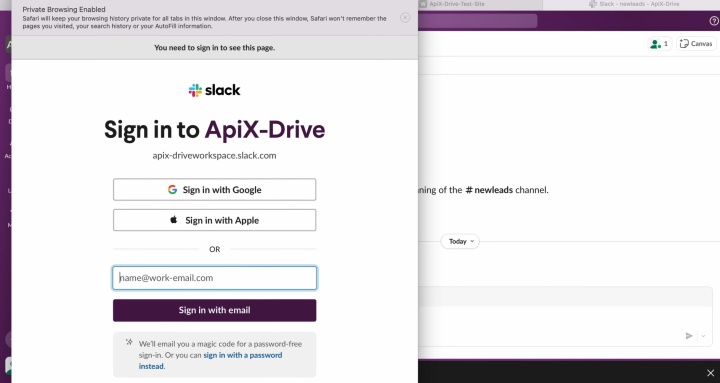Screen dimensions: 720x383
Task: Open the help icon in Slack top bar
Action: 714,21
